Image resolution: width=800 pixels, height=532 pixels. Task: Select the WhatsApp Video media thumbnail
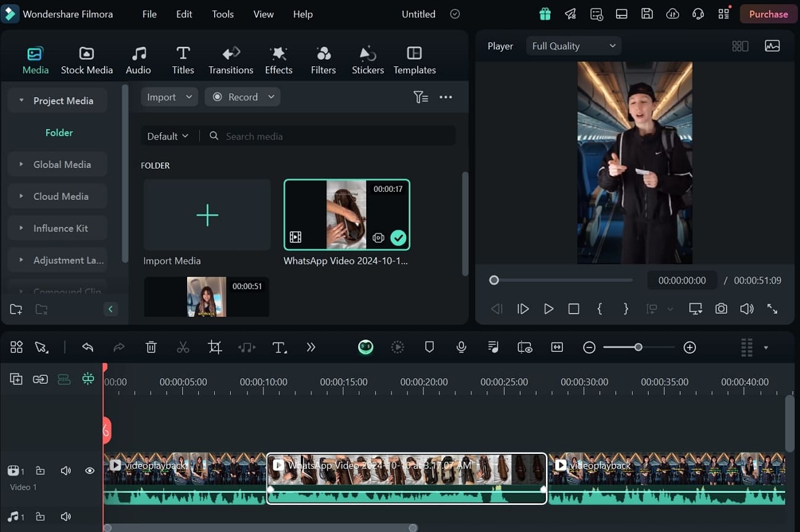(x=347, y=215)
